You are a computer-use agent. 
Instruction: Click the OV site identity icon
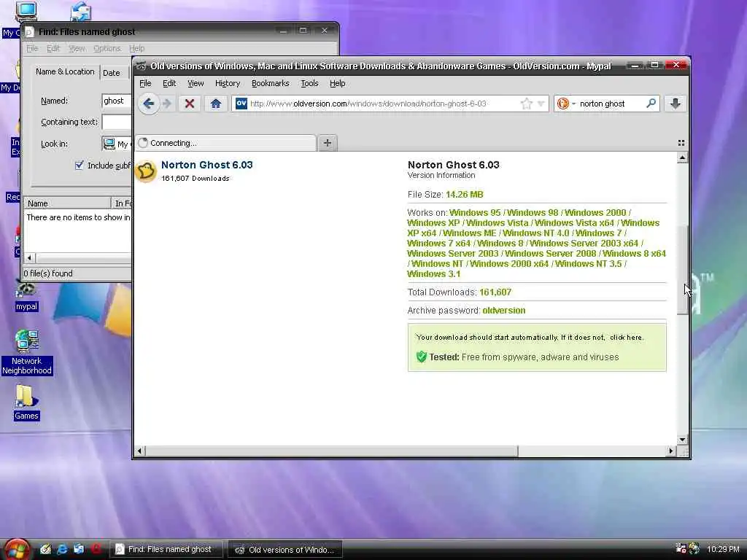coord(241,104)
